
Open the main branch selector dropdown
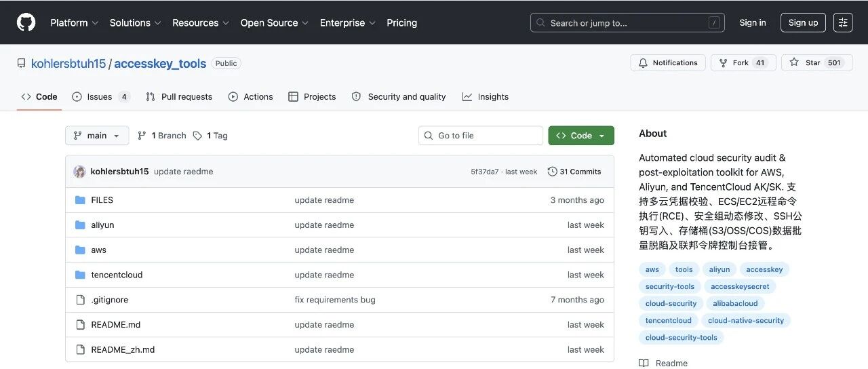pos(97,136)
